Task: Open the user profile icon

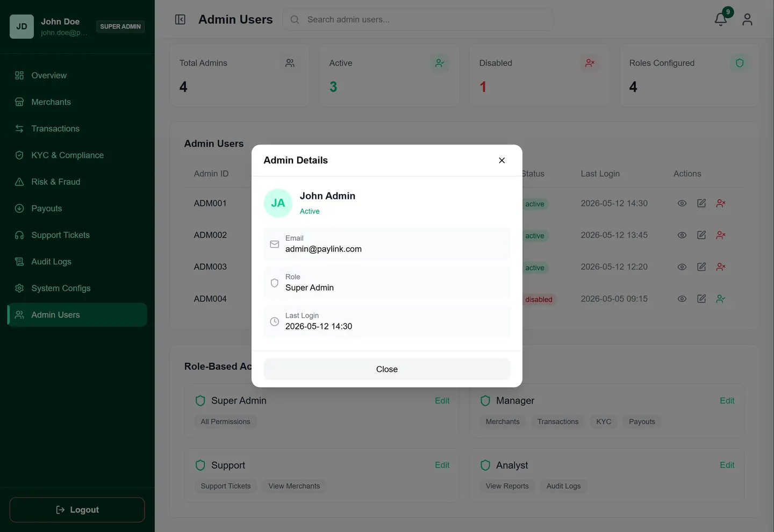Action: tap(747, 19)
